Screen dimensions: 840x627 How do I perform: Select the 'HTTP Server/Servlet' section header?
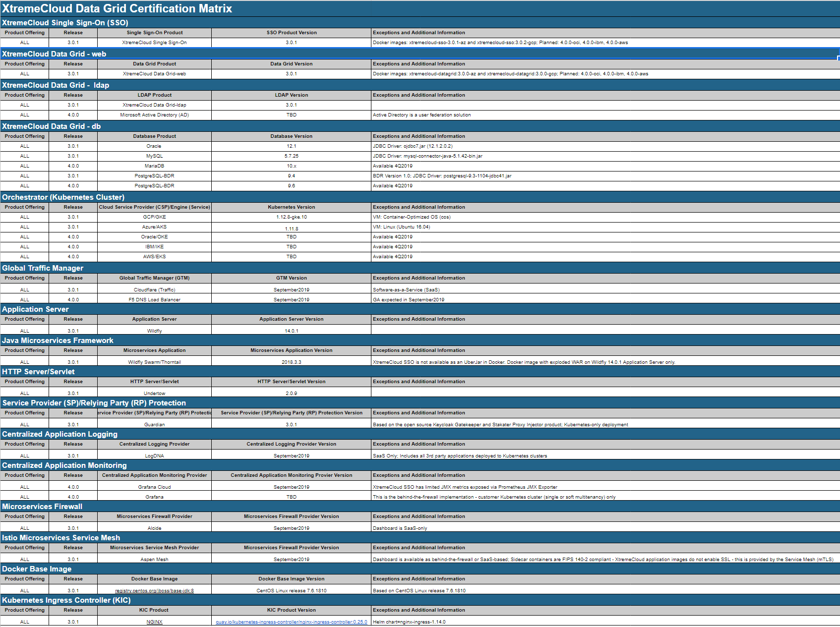(38, 372)
